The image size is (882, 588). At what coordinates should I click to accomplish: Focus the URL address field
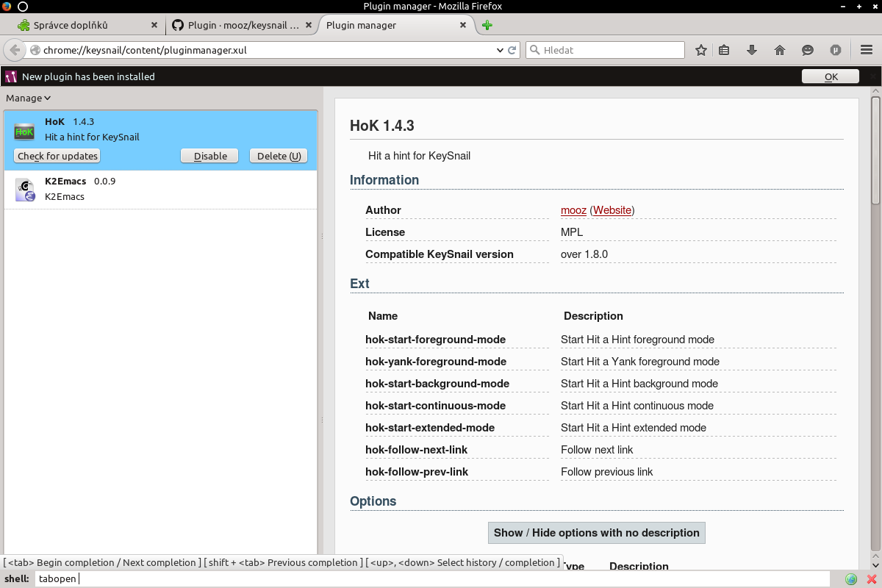(x=268, y=50)
